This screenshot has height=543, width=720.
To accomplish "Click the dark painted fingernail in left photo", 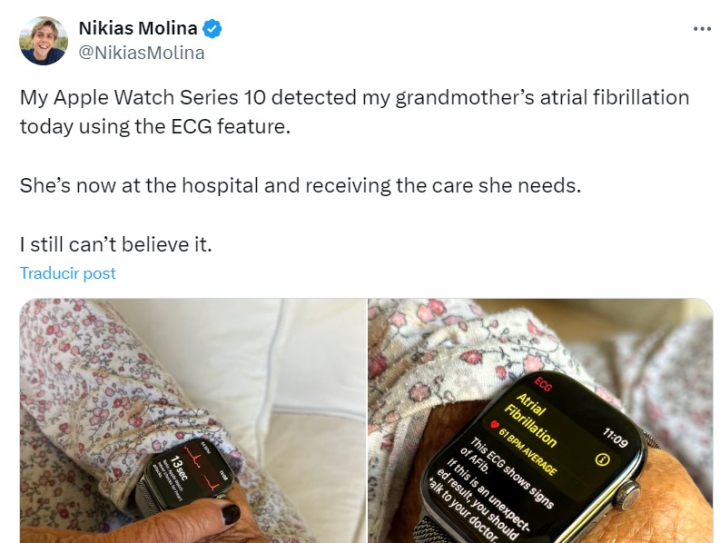I will coord(231,514).
